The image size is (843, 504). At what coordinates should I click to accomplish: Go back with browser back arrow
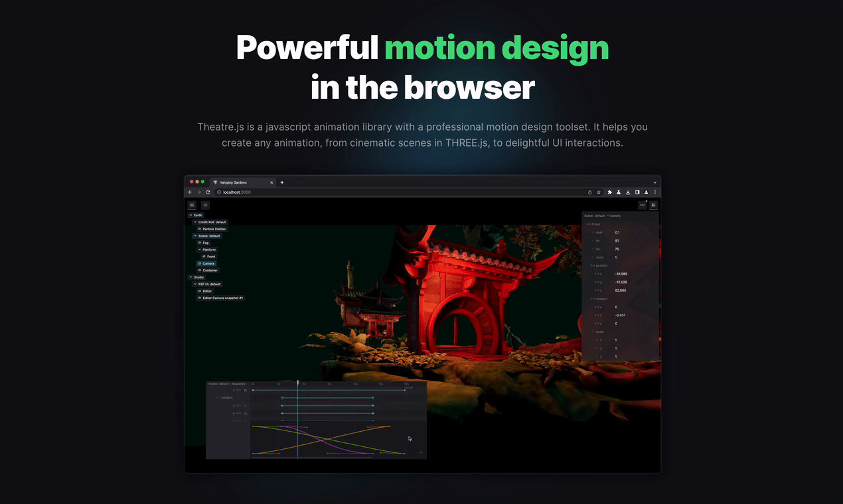click(x=190, y=192)
